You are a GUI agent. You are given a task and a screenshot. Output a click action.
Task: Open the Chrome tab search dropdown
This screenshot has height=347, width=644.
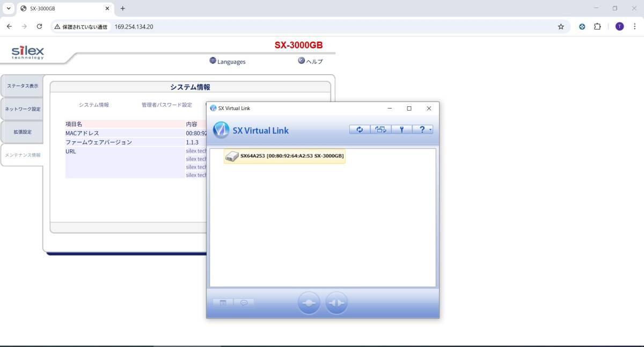pyautogui.click(x=9, y=9)
